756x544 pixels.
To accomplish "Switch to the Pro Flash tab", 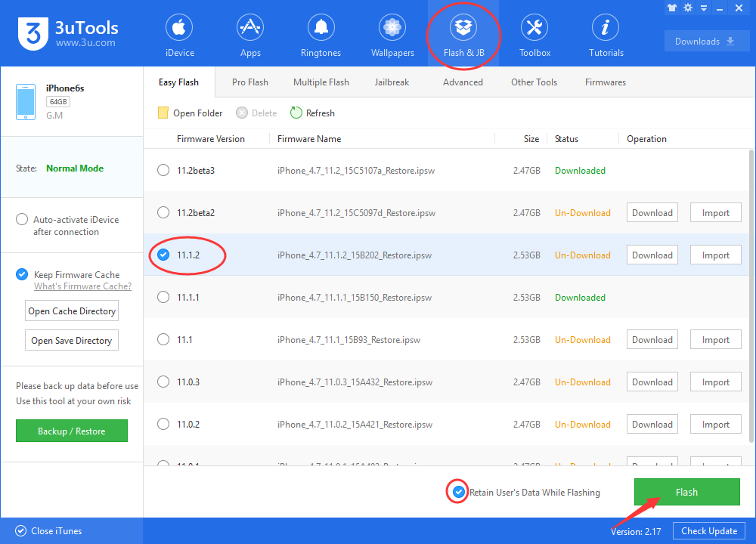I will (249, 82).
